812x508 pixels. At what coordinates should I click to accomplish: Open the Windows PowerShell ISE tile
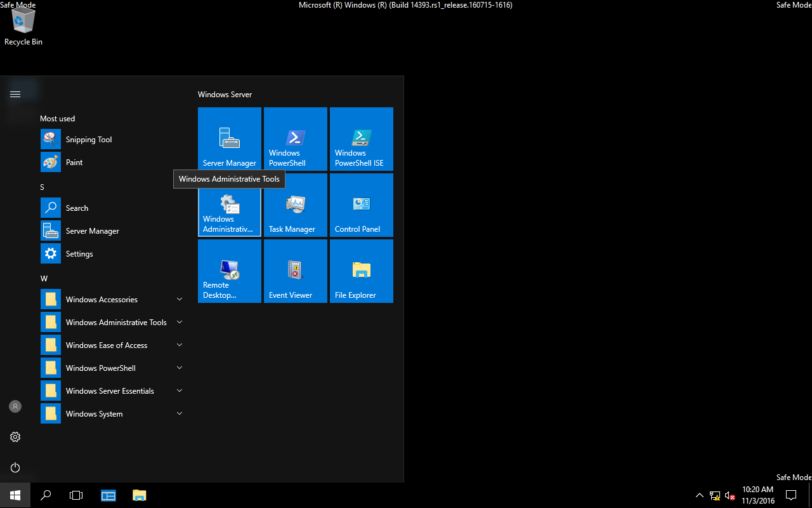pyautogui.click(x=362, y=139)
